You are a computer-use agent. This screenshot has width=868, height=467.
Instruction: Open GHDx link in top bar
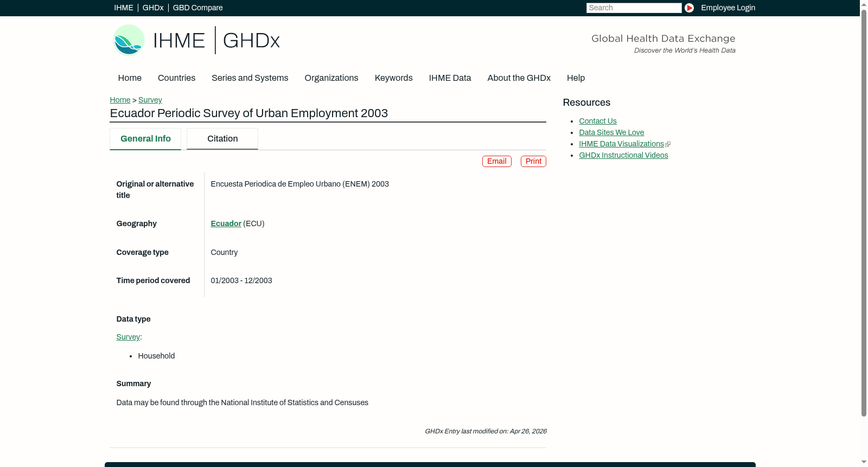click(153, 8)
